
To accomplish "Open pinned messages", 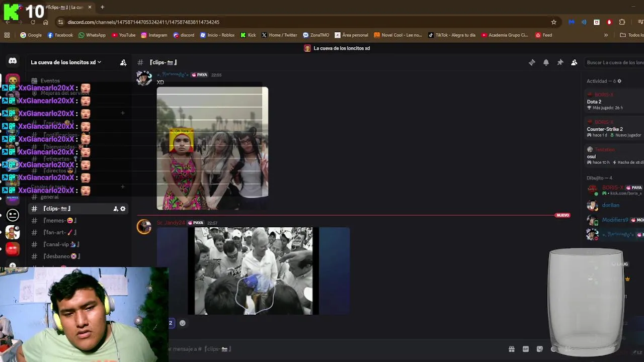I will pos(560,62).
